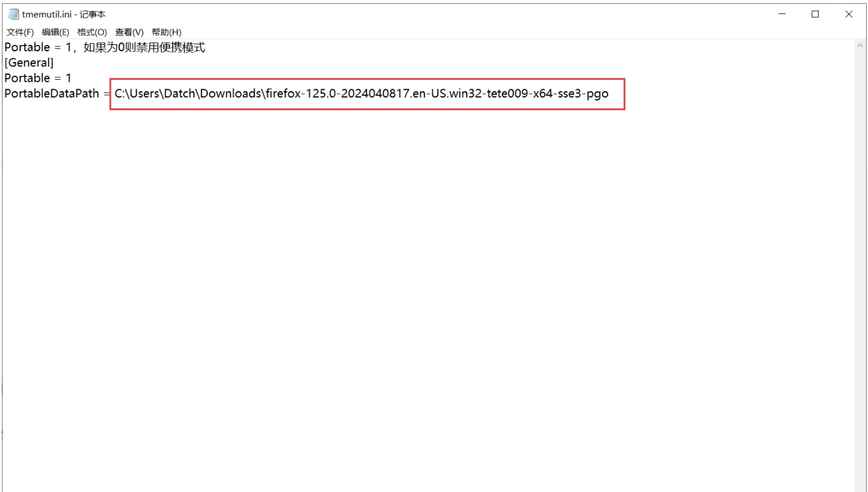Place cursor in the empty editing area
Viewport: 868px width, 492px height.
(380, 253)
